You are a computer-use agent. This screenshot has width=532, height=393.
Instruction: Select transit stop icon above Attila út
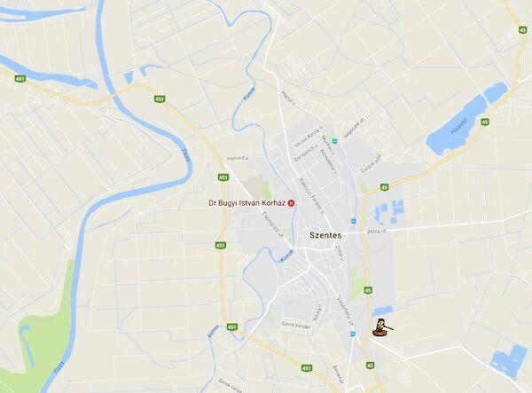pyautogui.click(x=354, y=221)
